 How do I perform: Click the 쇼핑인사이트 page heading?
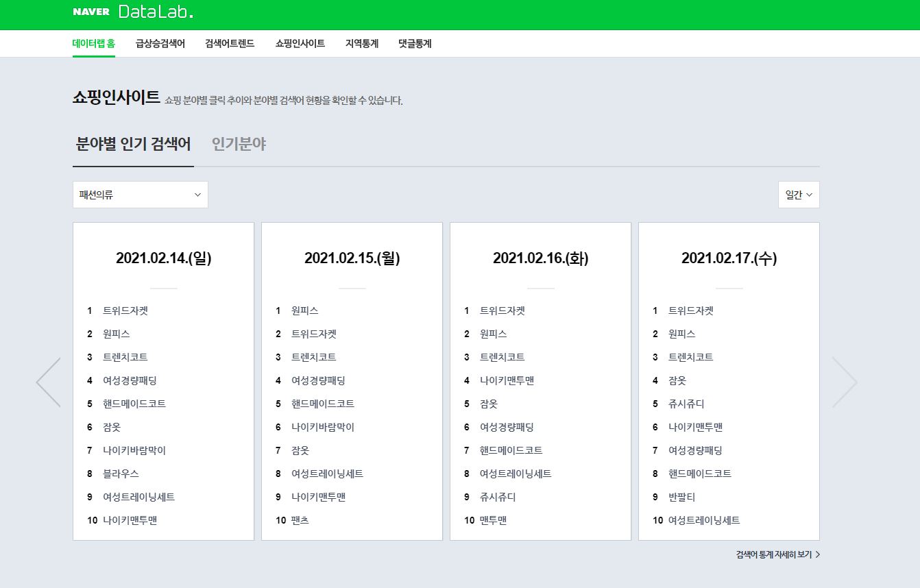click(116, 97)
